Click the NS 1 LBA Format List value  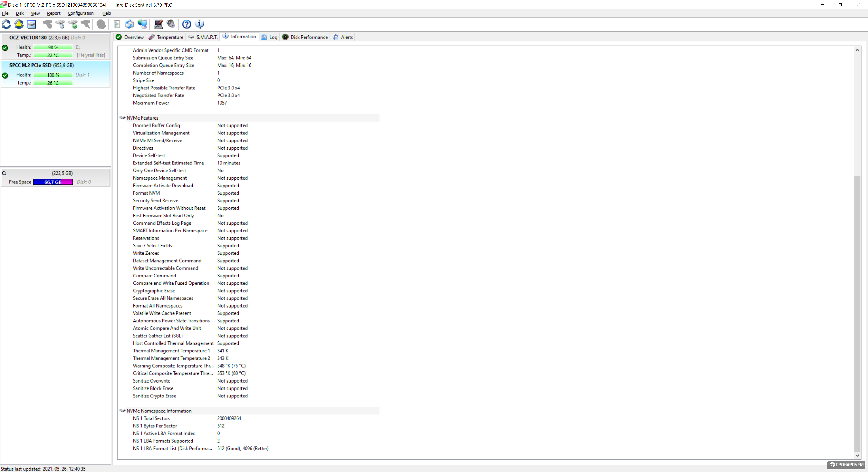pos(243,449)
